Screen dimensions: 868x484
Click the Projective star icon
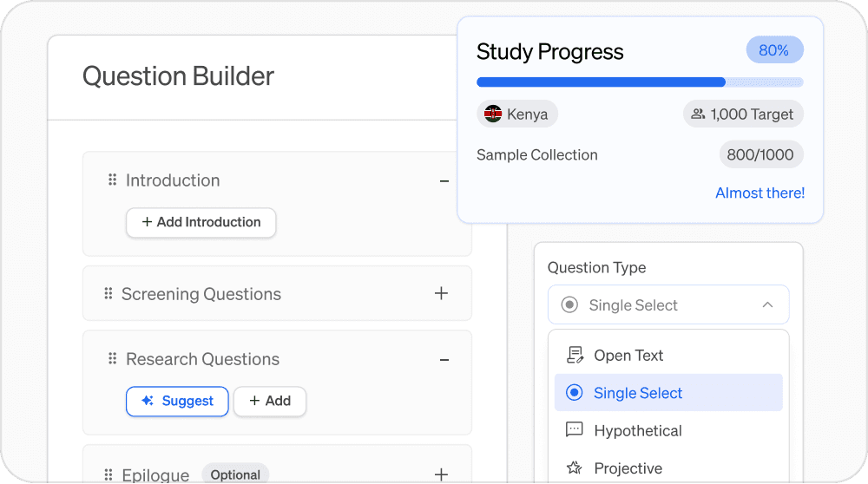click(x=574, y=468)
